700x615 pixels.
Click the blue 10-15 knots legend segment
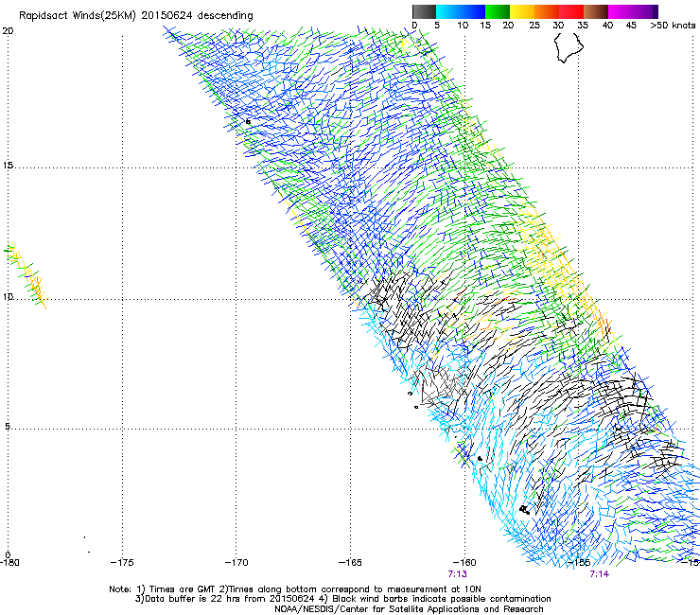tap(473, 11)
